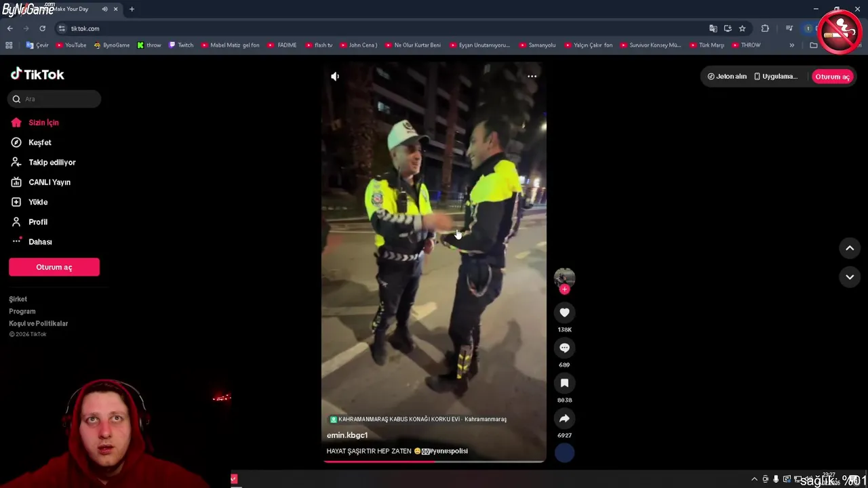Open emin.kbgc1 username link
The image size is (868, 488).
(x=347, y=435)
